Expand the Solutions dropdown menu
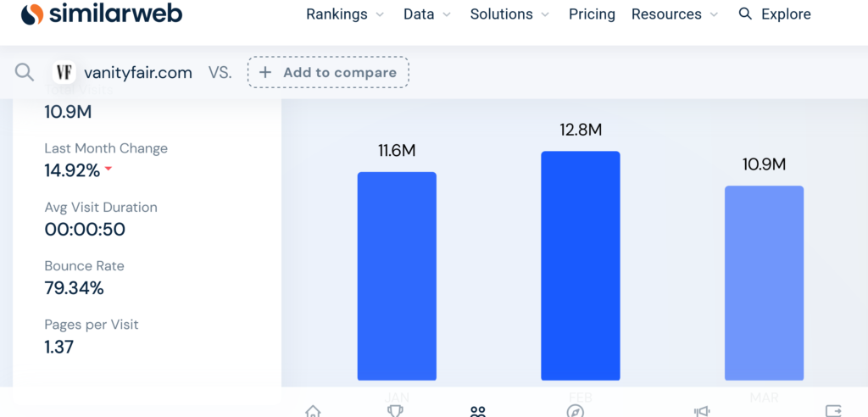868x417 pixels. pos(509,14)
